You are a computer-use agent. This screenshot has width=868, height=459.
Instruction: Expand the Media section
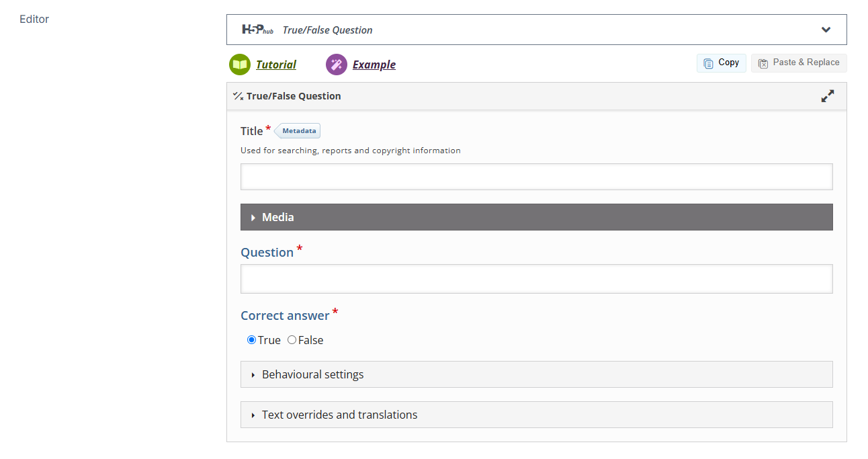[537, 217]
